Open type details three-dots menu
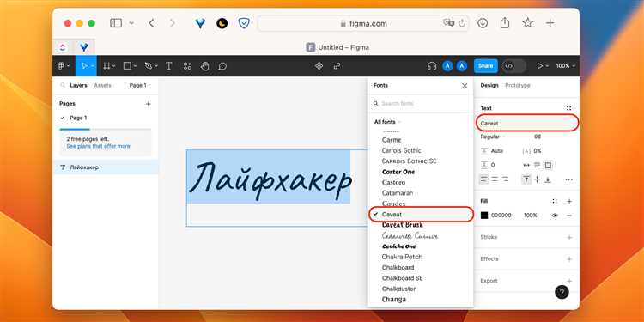The image size is (644, 322). 568,179
